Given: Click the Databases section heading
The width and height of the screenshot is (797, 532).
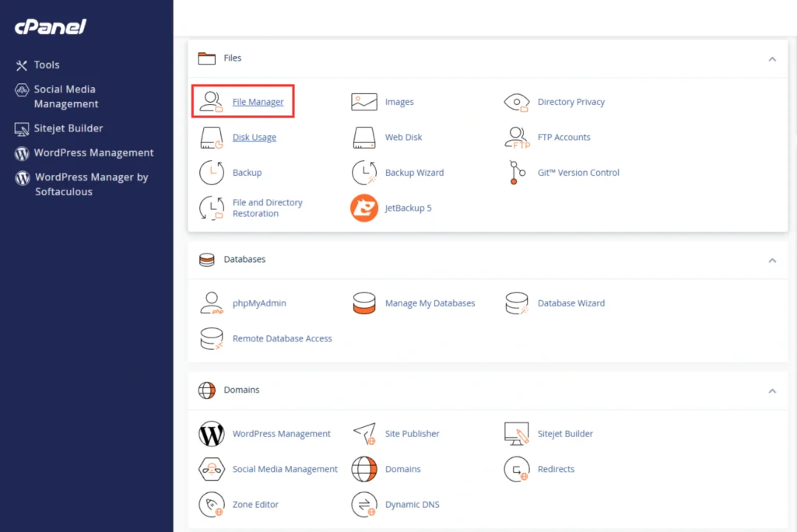Looking at the screenshot, I should tap(244, 259).
